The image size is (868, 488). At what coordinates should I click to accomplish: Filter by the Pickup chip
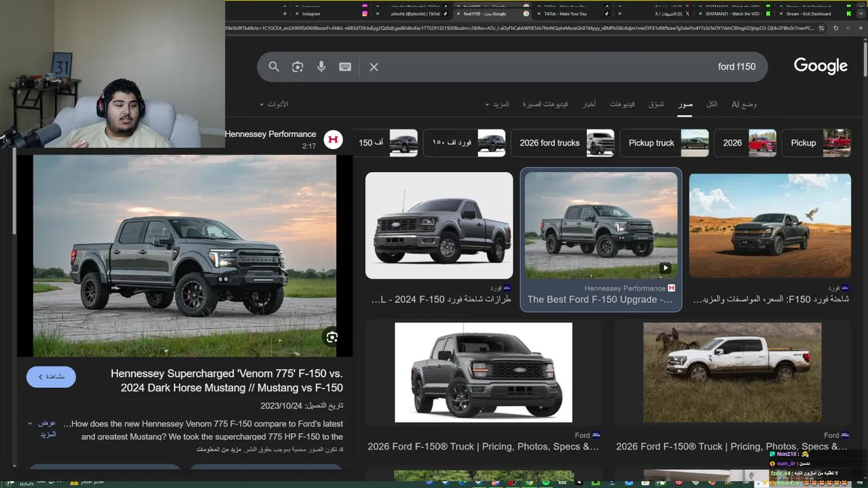coord(816,143)
